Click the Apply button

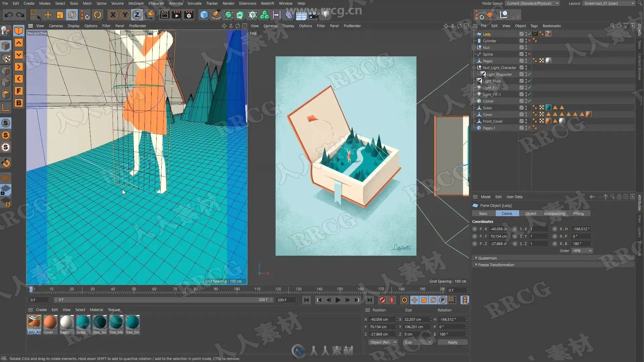click(452, 342)
